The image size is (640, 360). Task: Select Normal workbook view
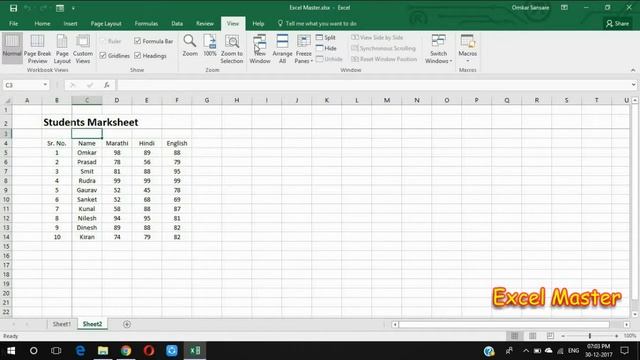point(12,48)
